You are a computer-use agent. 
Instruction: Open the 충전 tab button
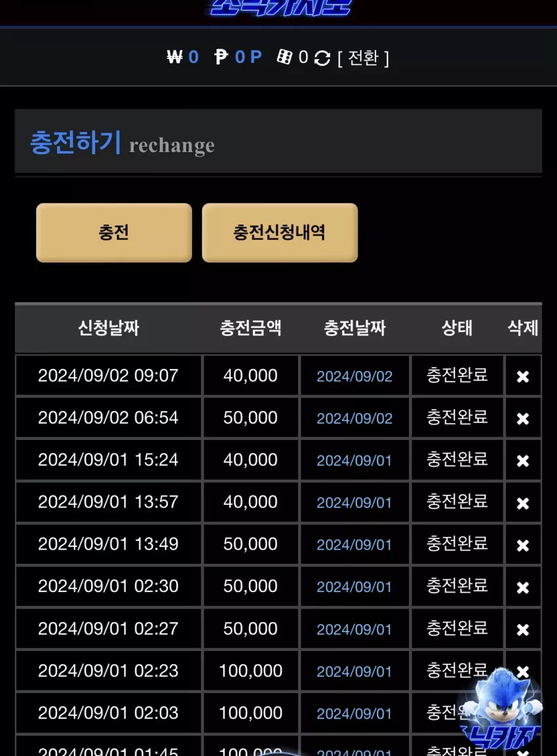pos(114,233)
